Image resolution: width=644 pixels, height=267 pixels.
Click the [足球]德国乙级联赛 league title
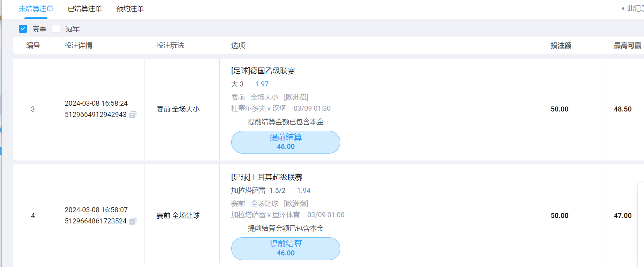point(263,71)
